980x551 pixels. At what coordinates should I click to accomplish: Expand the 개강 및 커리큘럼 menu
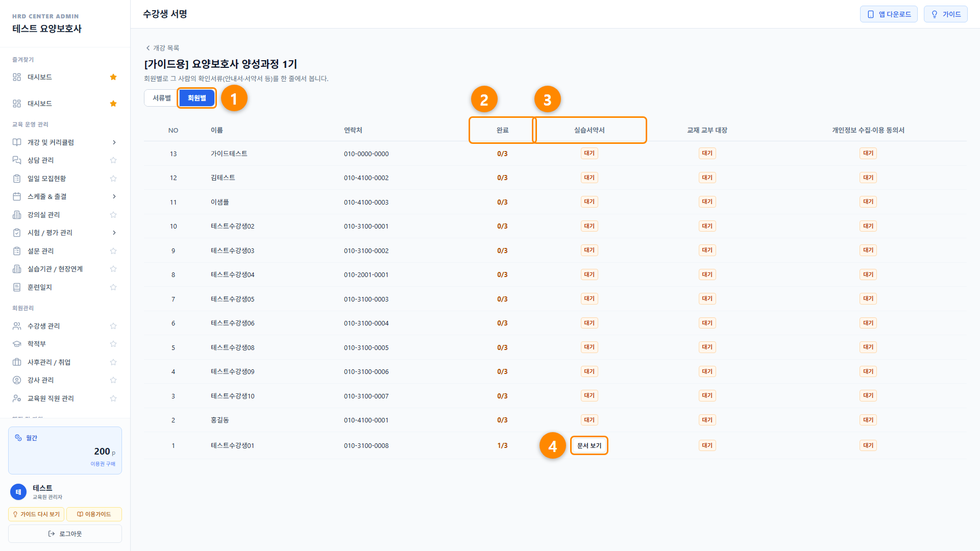click(x=114, y=142)
